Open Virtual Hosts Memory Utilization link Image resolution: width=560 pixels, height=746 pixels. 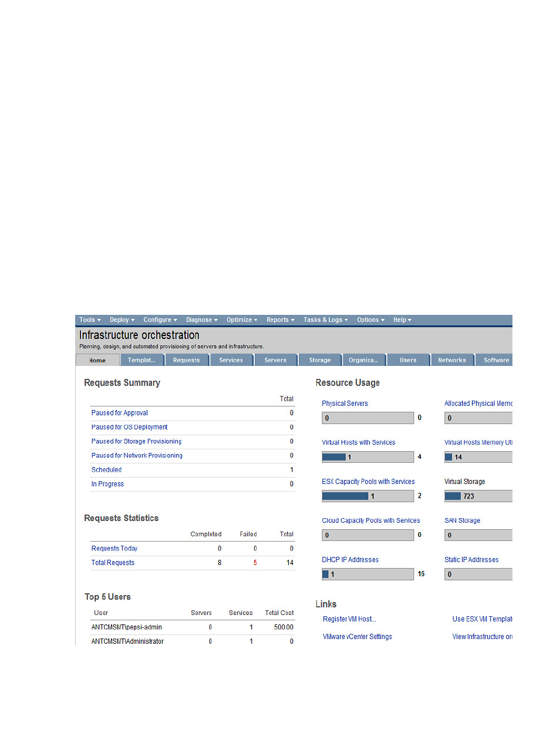[478, 442]
